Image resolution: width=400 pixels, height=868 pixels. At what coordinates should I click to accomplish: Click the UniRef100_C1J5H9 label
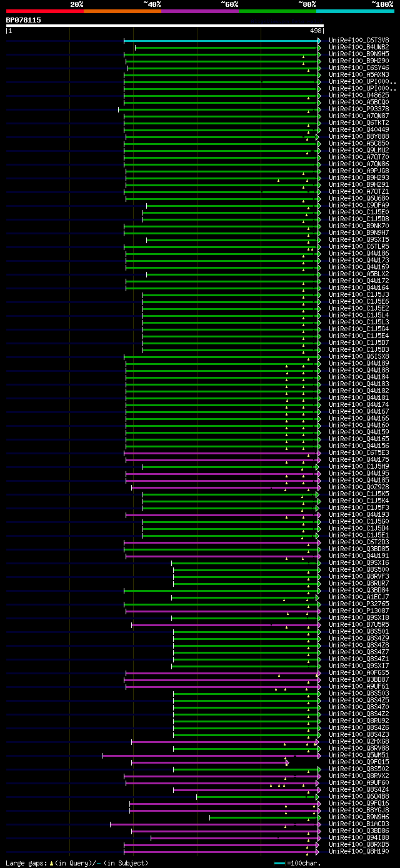pyautogui.click(x=359, y=466)
